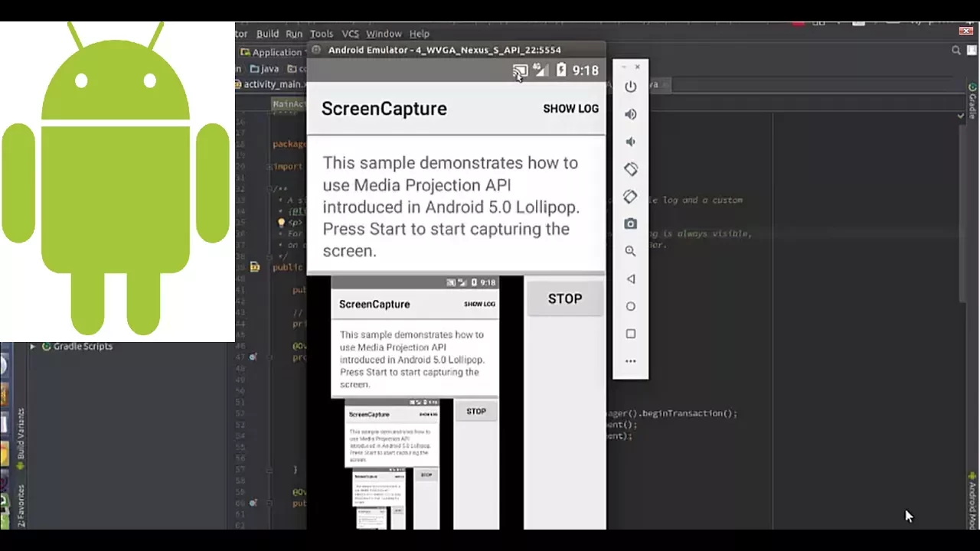Expand the Gradle Scripts tree node
This screenshot has width=980, height=551.
32,346
